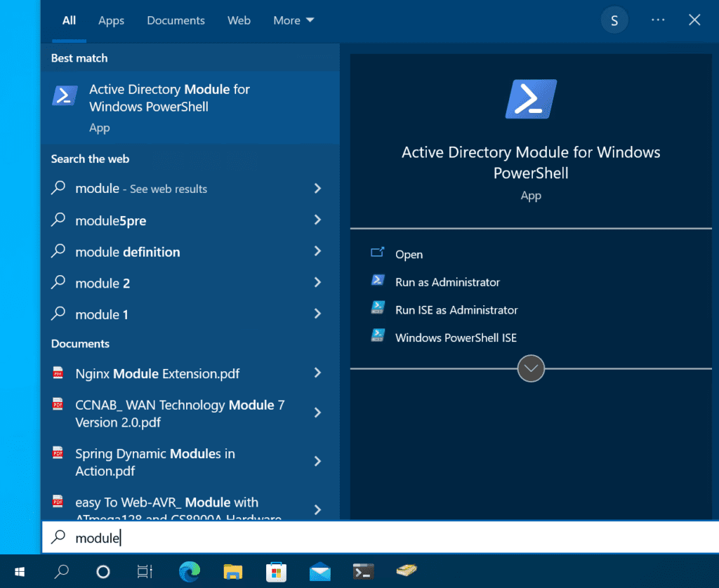This screenshot has width=719, height=588.
Task: Click the Run ISE as Administrator icon
Action: pos(377,309)
